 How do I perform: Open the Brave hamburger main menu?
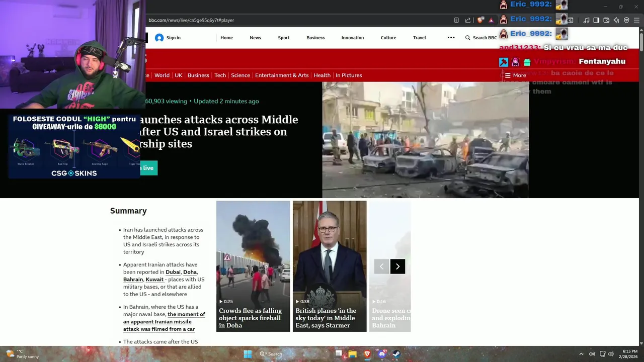(636, 20)
